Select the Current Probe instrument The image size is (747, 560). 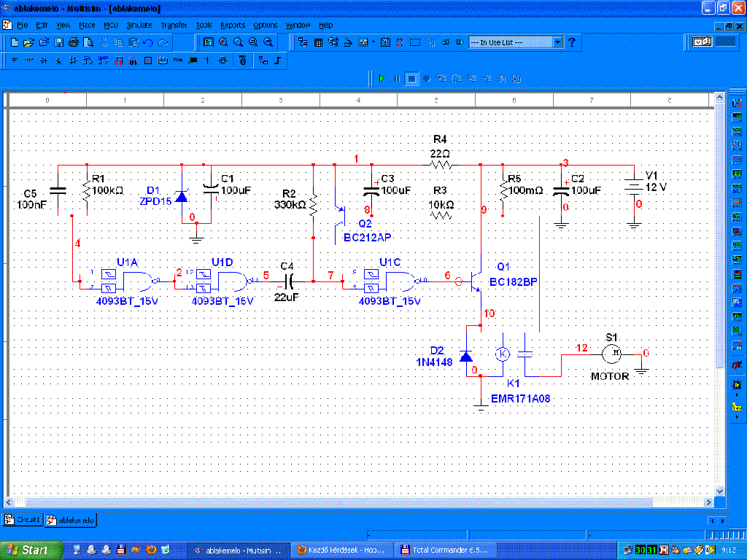click(737, 365)
